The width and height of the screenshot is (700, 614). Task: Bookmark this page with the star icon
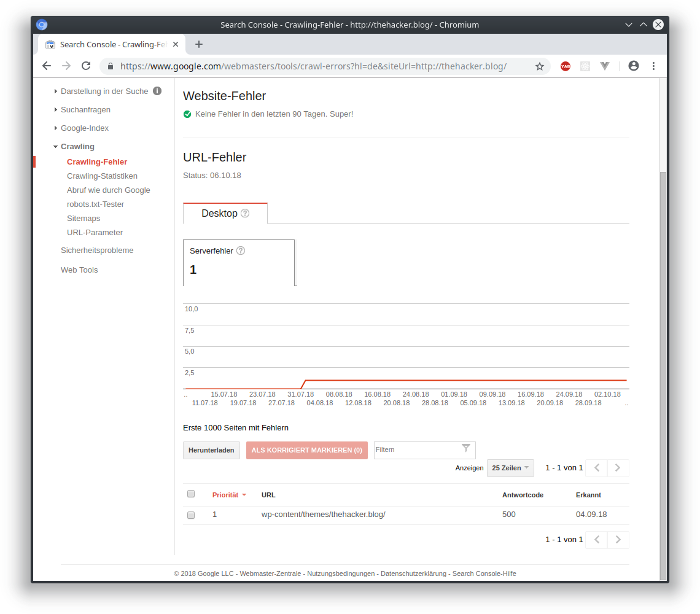pyautogui.click(x=540, y=66)
